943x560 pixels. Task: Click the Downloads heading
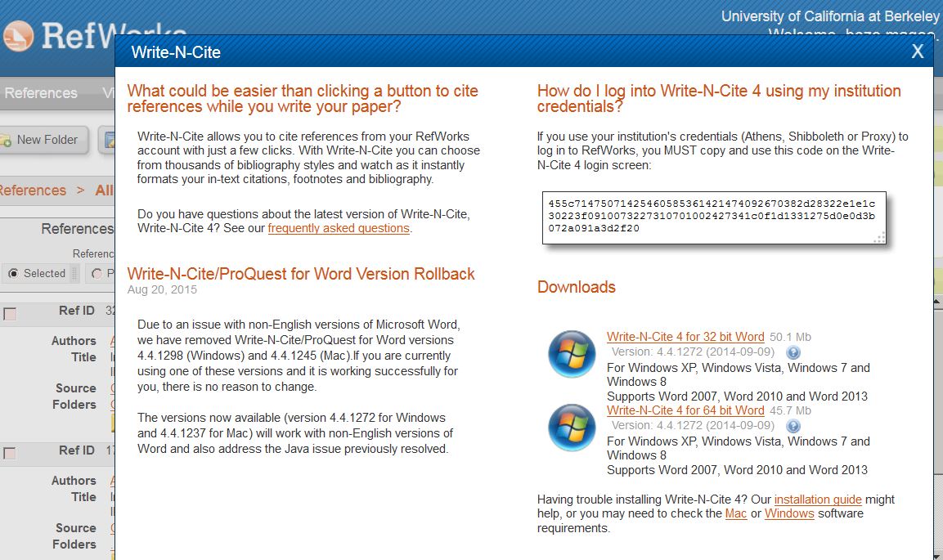click(576, 287)
